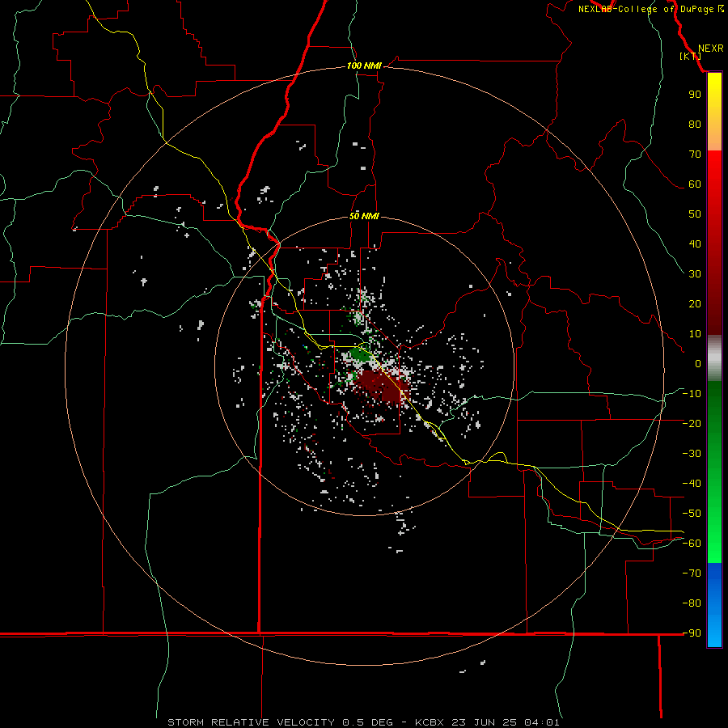Click the 100 NMI range ring label
This screenshot has height=728, width=728.
click(364, 66)
